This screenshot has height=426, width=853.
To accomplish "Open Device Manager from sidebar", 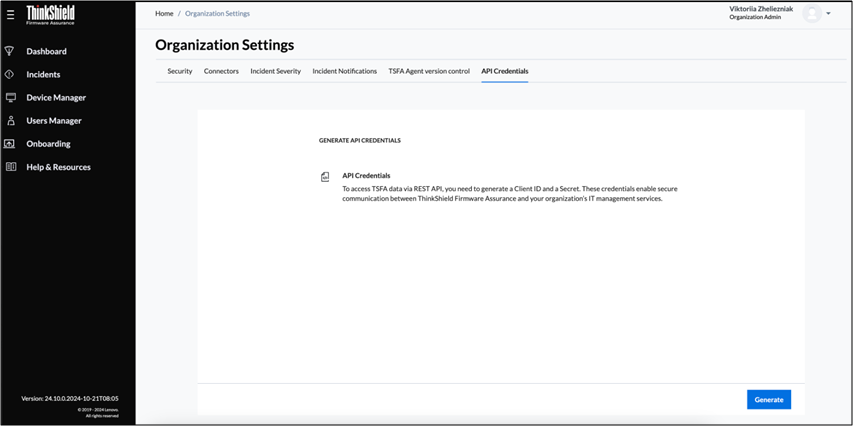I will [56, 97].
